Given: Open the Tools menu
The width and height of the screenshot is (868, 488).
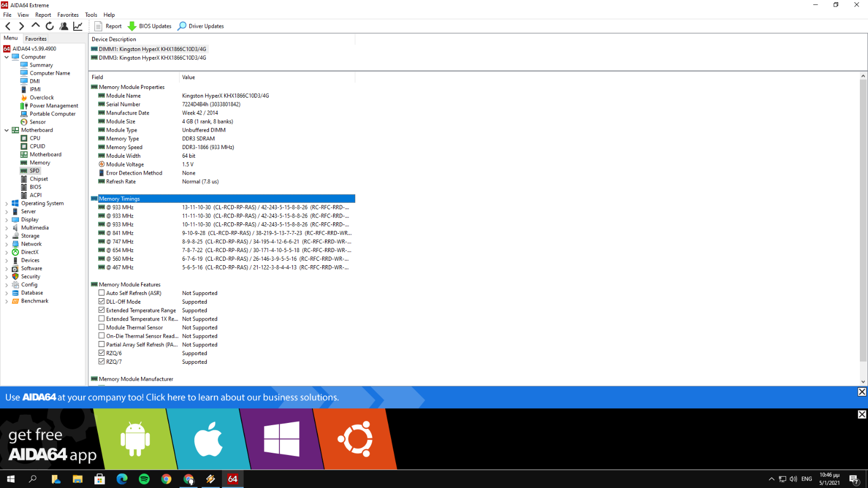Looking at the screenshot, I should click(x=91, y=15).
